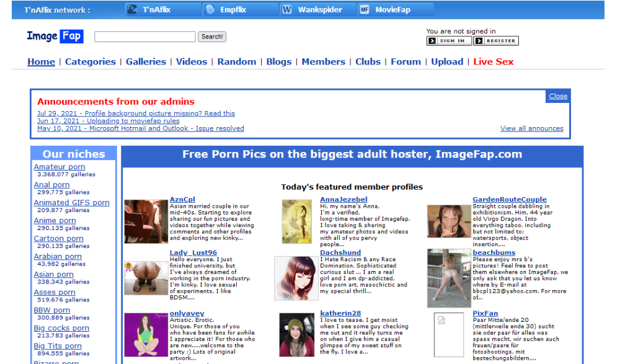Open the Anime niche link
Screen dimensions: 620x364
pyautogui.click(x=55, y=221)
